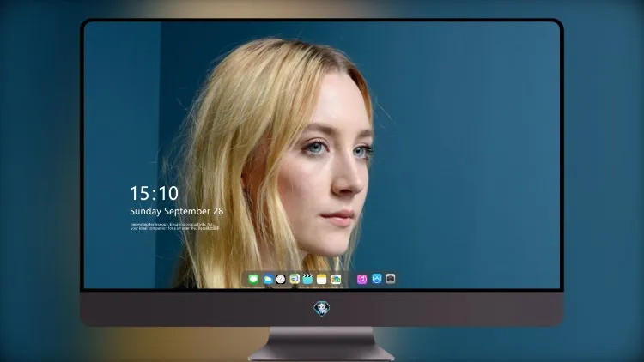Viewport: 644px width, 362px height.
Task: Open the Maps app in dock
Action: [x=295, y=279]
